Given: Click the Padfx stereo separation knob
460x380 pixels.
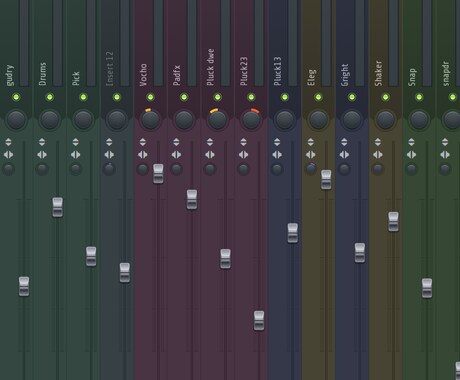Looking at the screenshot, I should pyautogui.click(x=176, y=169).
